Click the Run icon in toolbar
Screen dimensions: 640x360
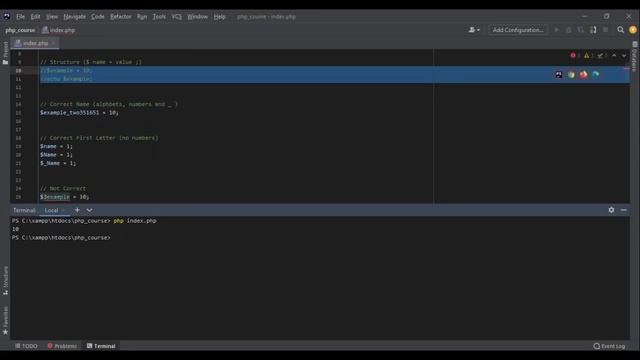556,30
